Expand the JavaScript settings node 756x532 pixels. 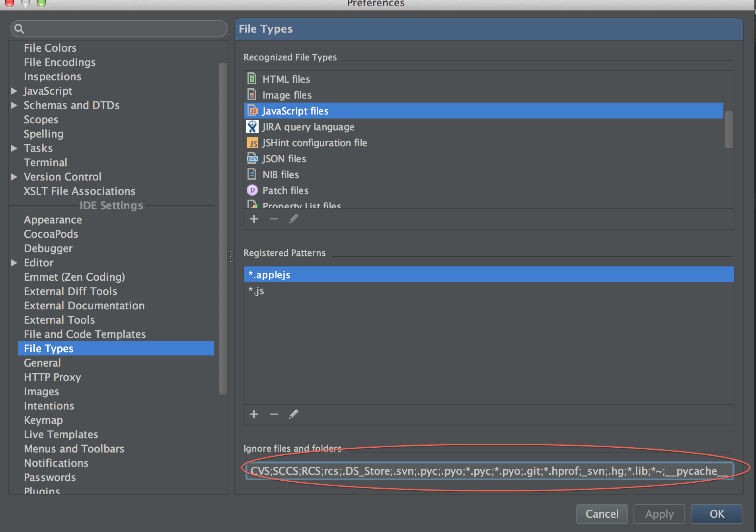click(x=14, y=91)
